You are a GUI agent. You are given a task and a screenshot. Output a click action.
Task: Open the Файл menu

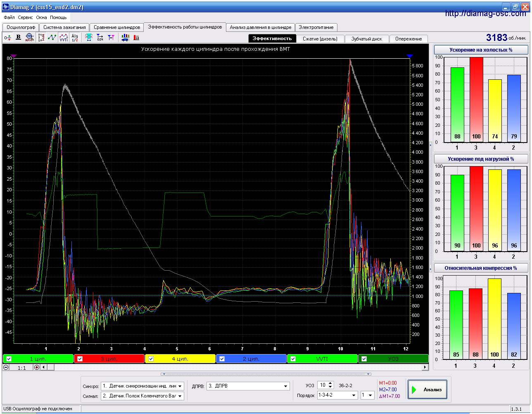(9, 18)
